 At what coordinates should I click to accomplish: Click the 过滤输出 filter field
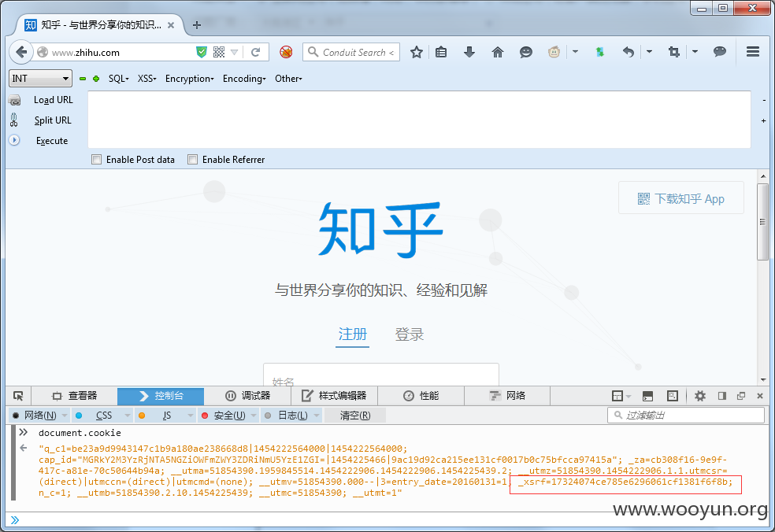(x=685, y=415)
